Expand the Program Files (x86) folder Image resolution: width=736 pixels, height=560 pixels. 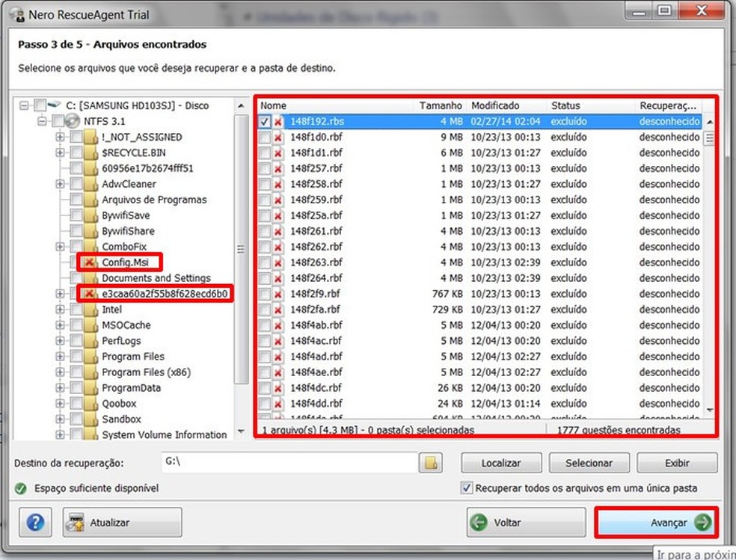[60, 372]
